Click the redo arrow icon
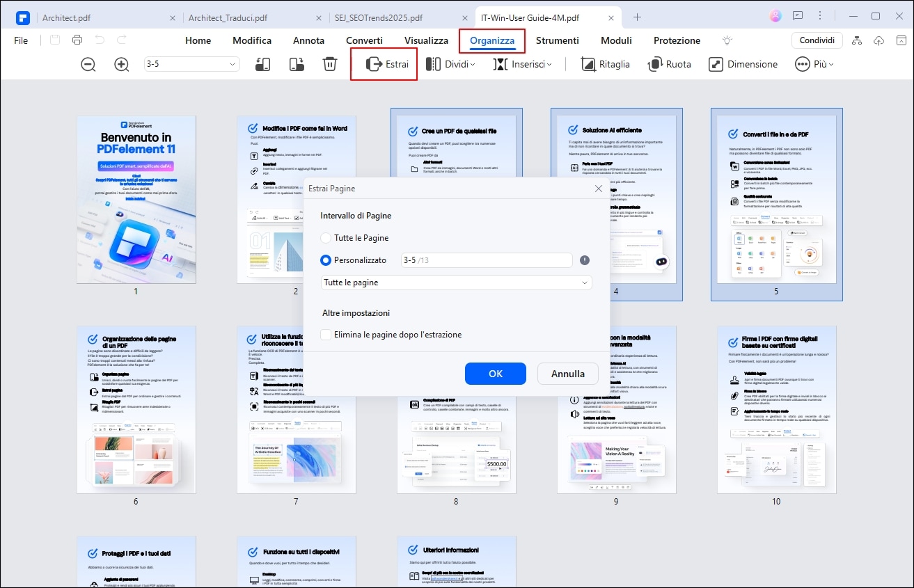Screen dimensions: 914x588 pos(122,40)
